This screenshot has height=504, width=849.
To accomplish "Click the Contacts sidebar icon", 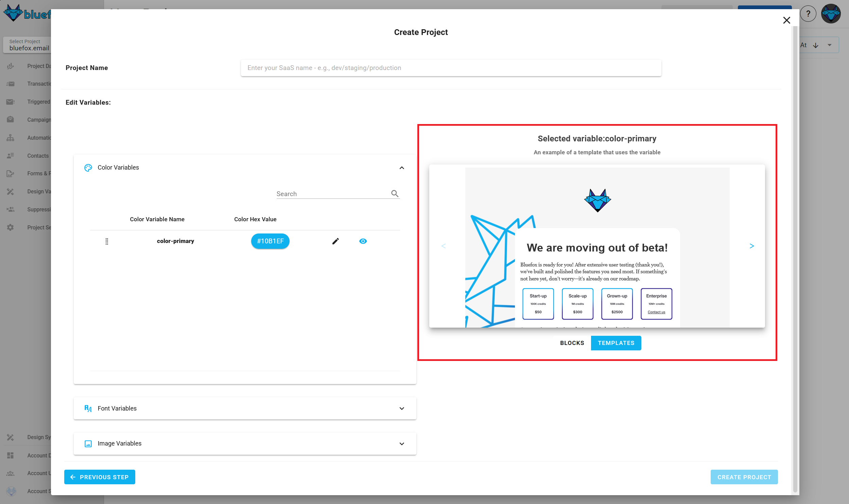I will pyautogui.click(x=11, y=156).
